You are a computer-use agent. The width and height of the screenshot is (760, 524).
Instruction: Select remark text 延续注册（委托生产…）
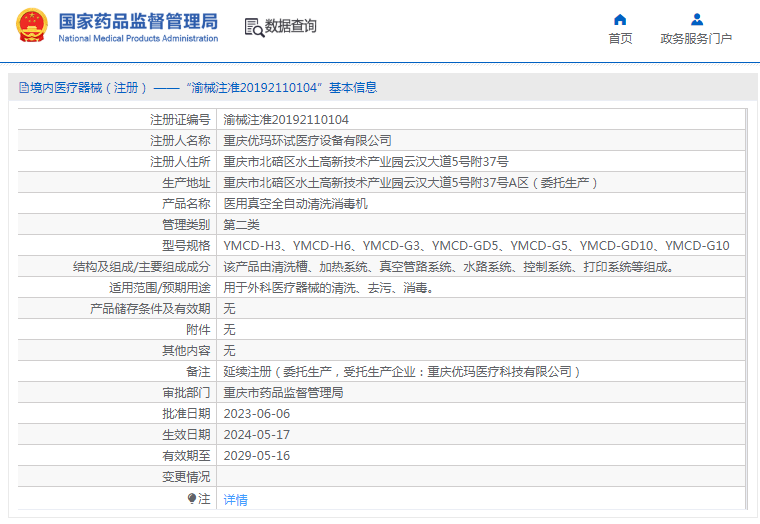point(402,372)
